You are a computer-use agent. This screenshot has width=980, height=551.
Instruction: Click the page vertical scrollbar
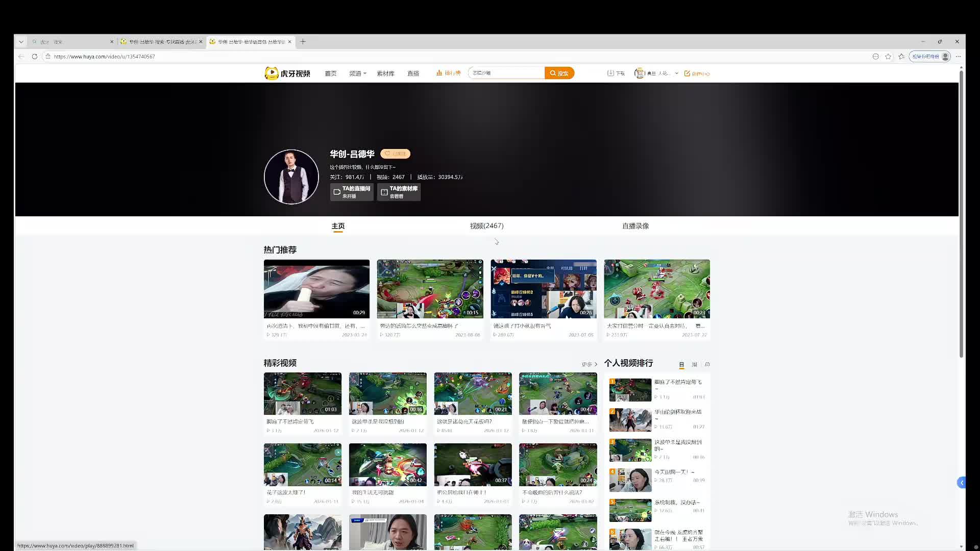961,214
